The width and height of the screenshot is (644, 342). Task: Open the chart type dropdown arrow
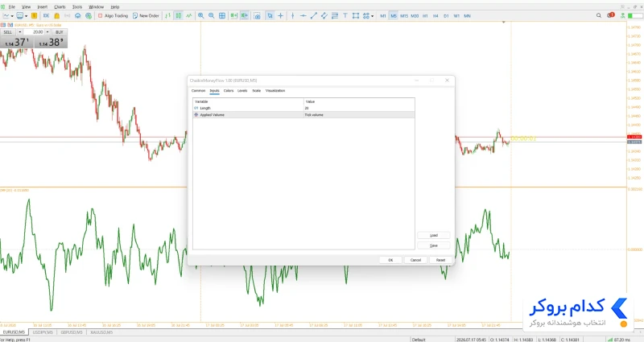pos(12,16)
